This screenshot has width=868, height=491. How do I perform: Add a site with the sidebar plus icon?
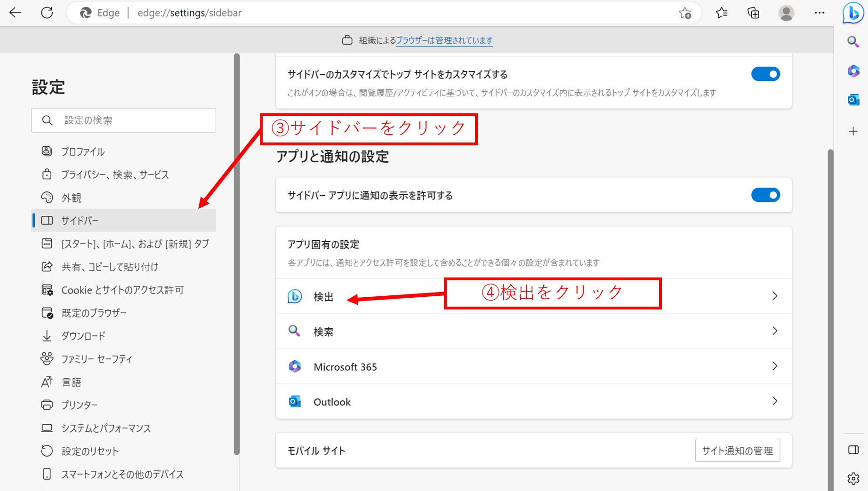[x=853, y=131]
